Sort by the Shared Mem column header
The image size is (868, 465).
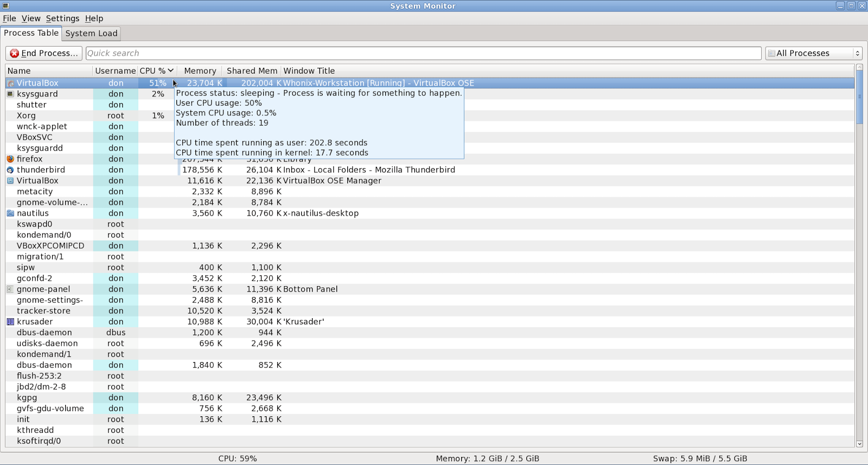[252, 70]
